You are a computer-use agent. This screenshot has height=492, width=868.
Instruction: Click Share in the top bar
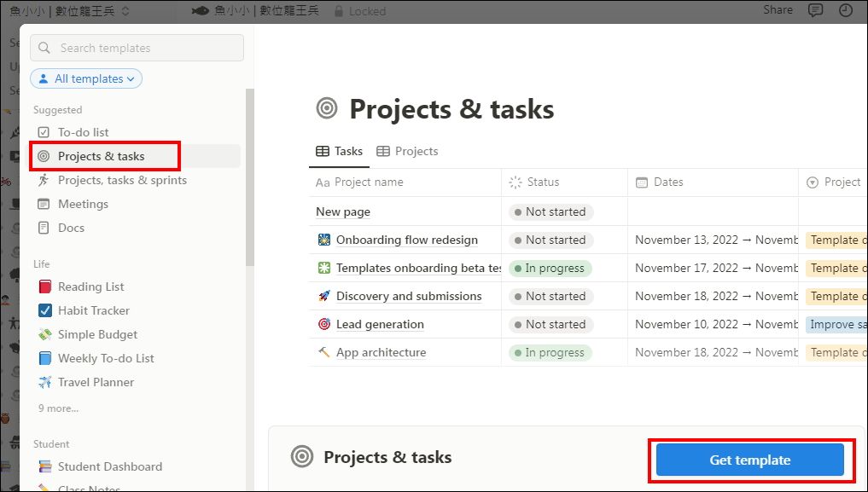tap(778, 10)
